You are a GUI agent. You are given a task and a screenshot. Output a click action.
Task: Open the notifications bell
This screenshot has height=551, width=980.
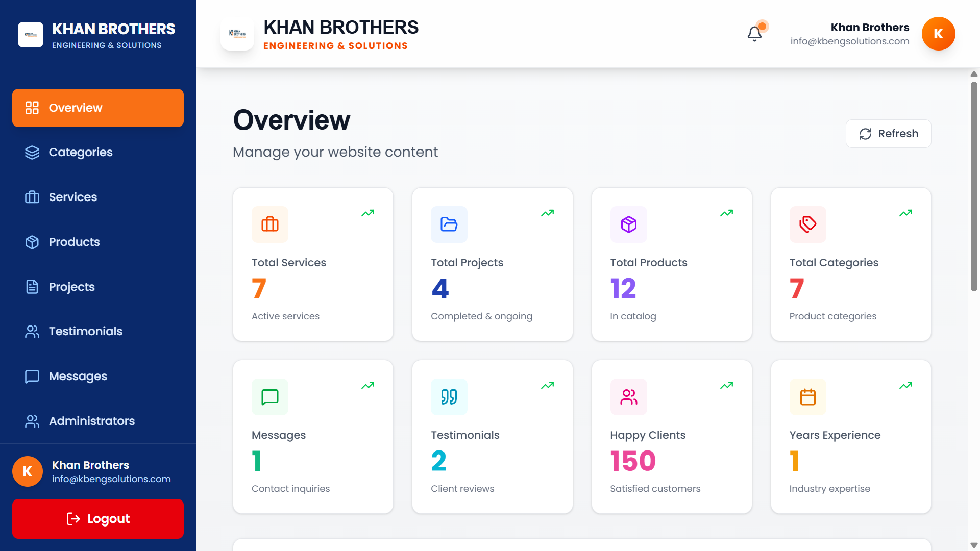[754, 34]
